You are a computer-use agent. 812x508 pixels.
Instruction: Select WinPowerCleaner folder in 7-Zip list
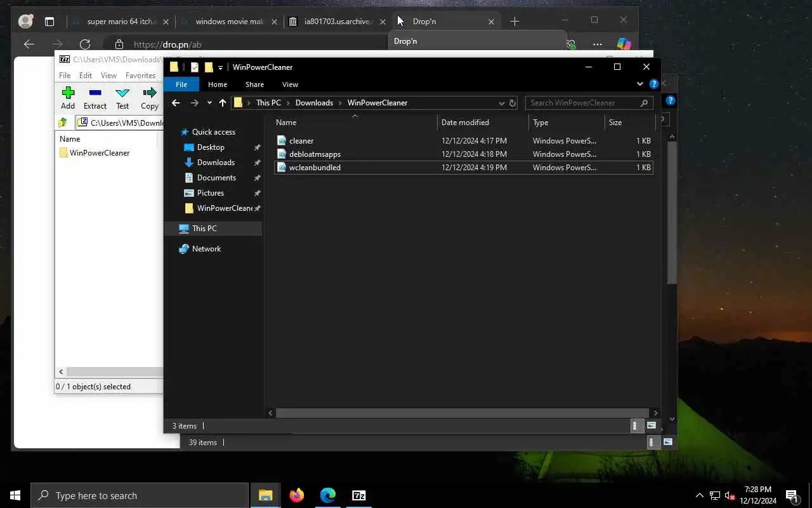click(x=95, y=152)
